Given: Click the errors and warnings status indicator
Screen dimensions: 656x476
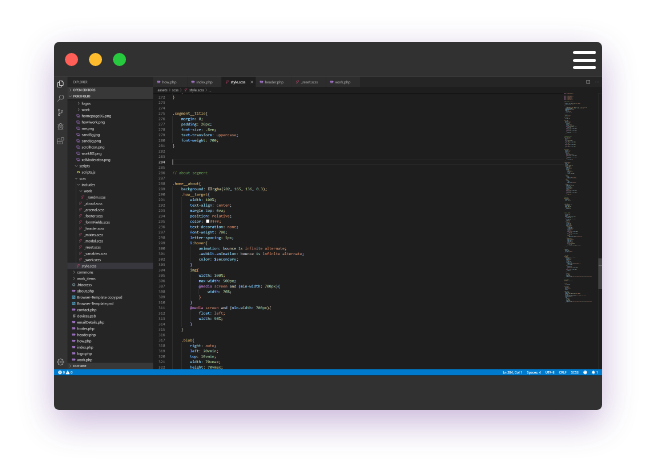Looking at the screenshot, I should coord(64,372).
